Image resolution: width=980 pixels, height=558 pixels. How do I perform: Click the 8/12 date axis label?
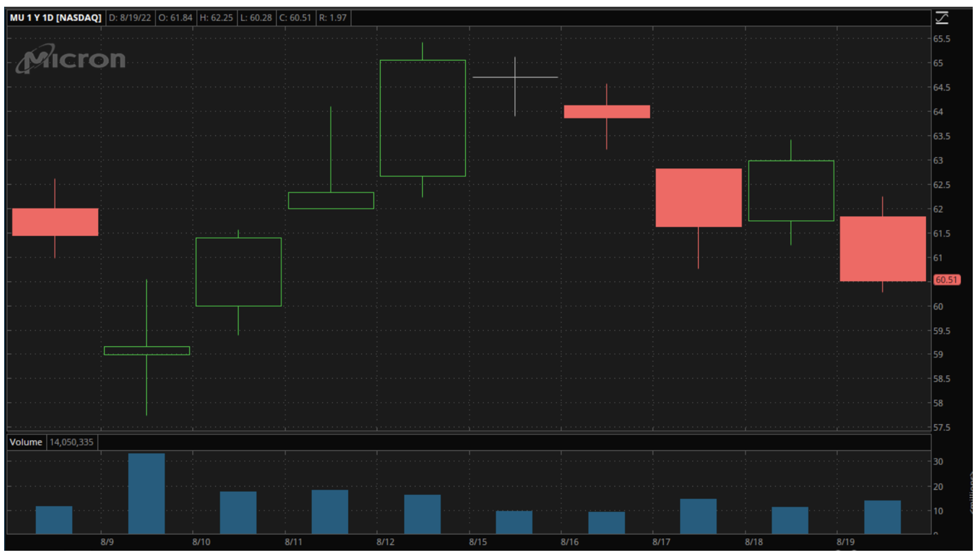click(x=385, y=542)
